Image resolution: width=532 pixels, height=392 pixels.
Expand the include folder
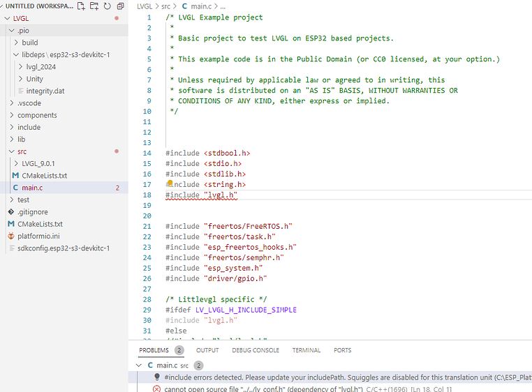pos(12,127)
